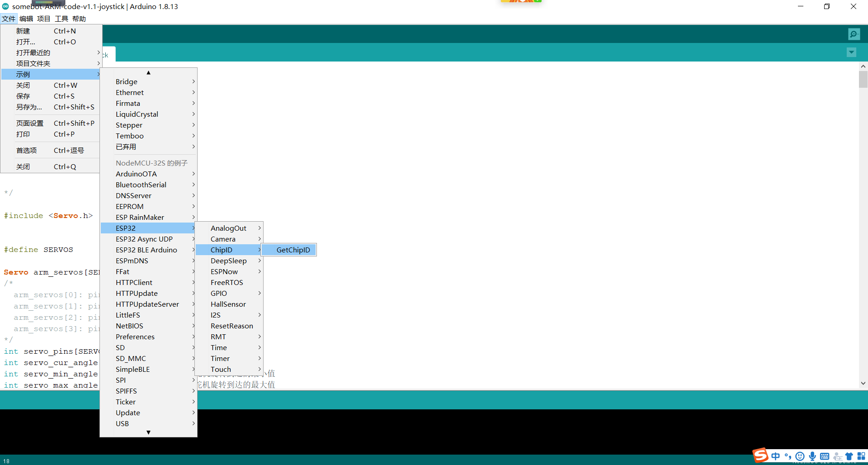This screenshot has height=465, width=868.
Task: Click the Arduino logo in title bar
Action: pos(5,6)
